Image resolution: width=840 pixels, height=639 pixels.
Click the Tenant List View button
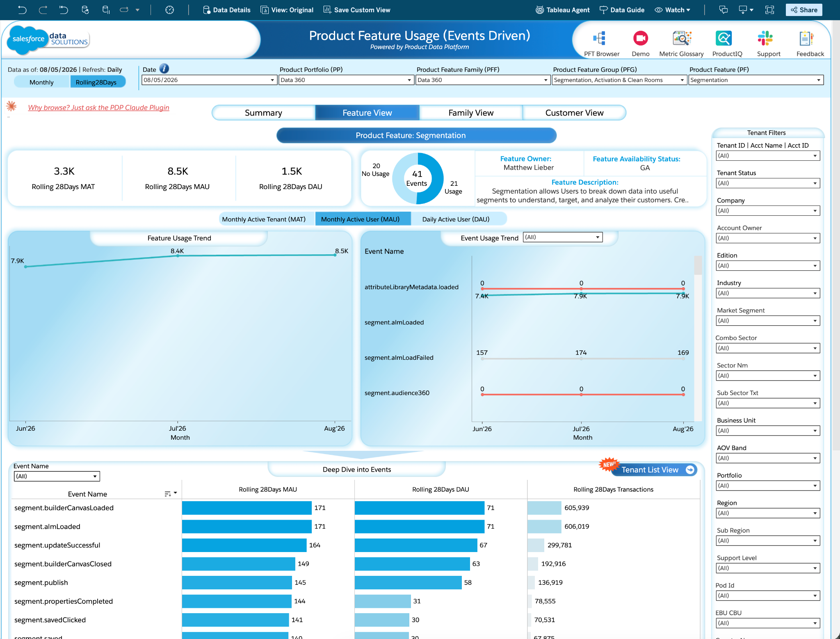click(x=655, y=470)
